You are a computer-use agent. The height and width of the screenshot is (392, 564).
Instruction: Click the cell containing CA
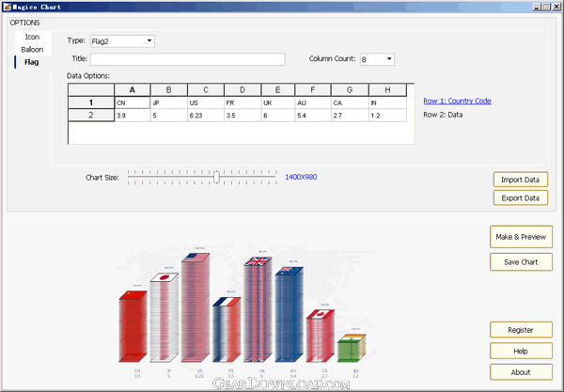click(350, 102)
